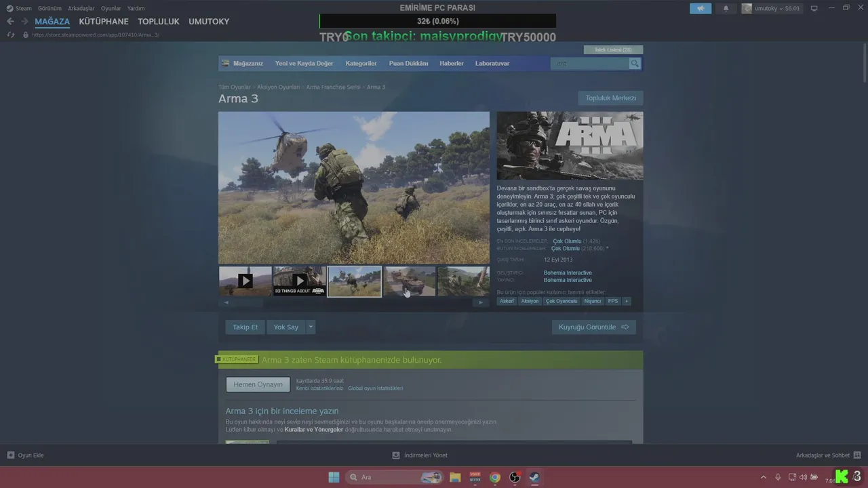Open the umutoky account dropdown
The image size is (868, 488).
771,8
